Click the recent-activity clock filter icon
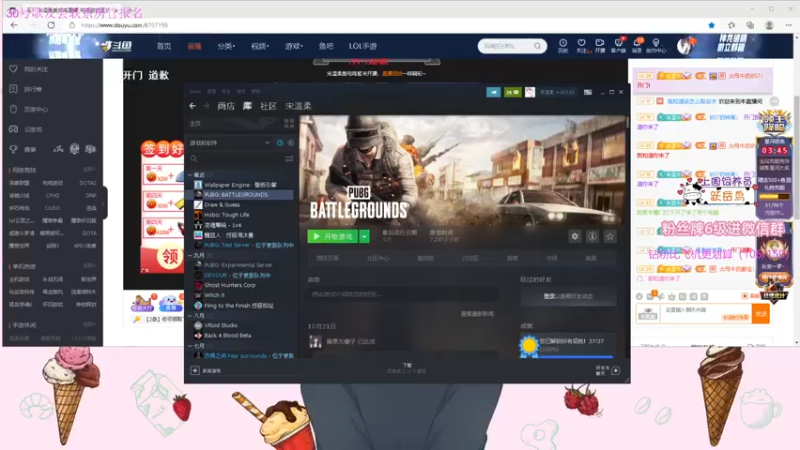 click(280, 143)
